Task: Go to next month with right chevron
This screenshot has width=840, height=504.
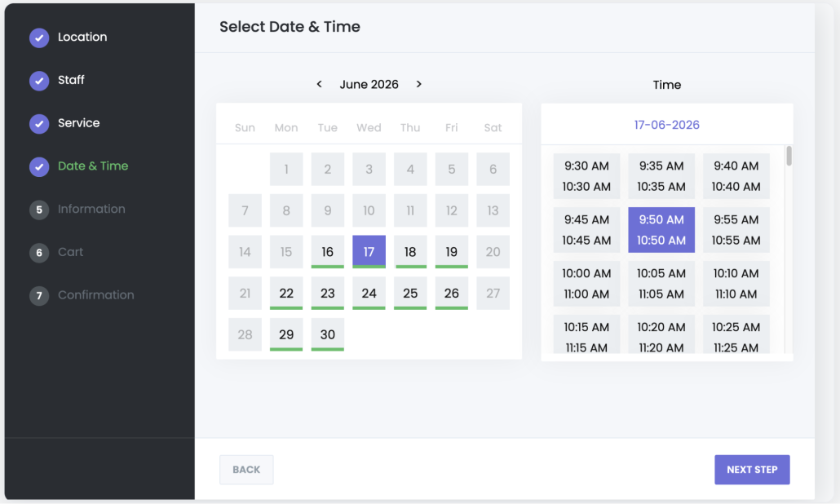Action: 419,84
